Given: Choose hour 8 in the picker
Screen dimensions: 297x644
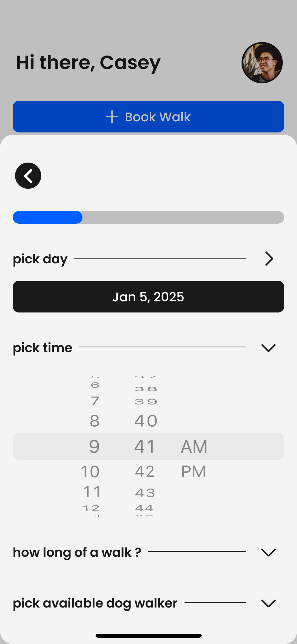Looking at the screenshot, I should [95, 421].
